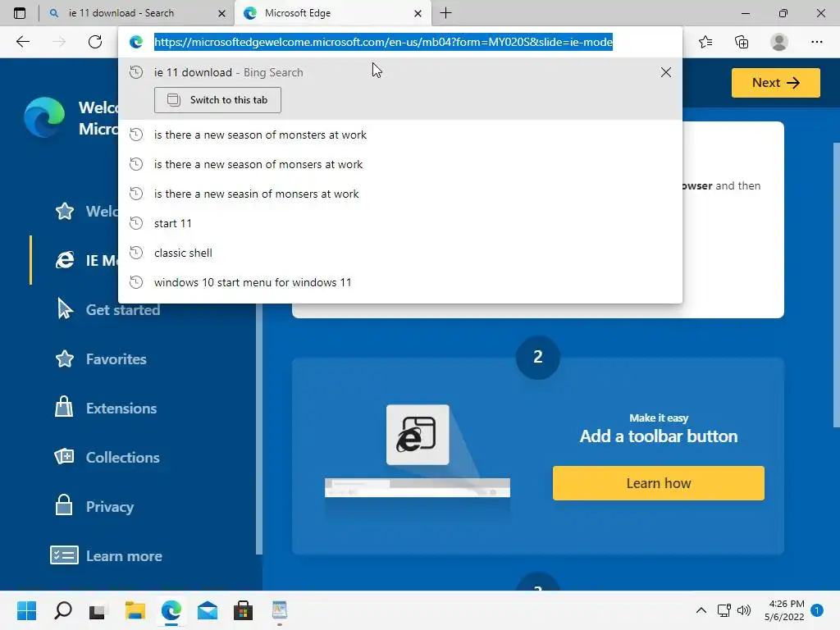Open Learn more sidebar item
The height and width of the screenshot is (630, 840).
click(x=106, y=556)
